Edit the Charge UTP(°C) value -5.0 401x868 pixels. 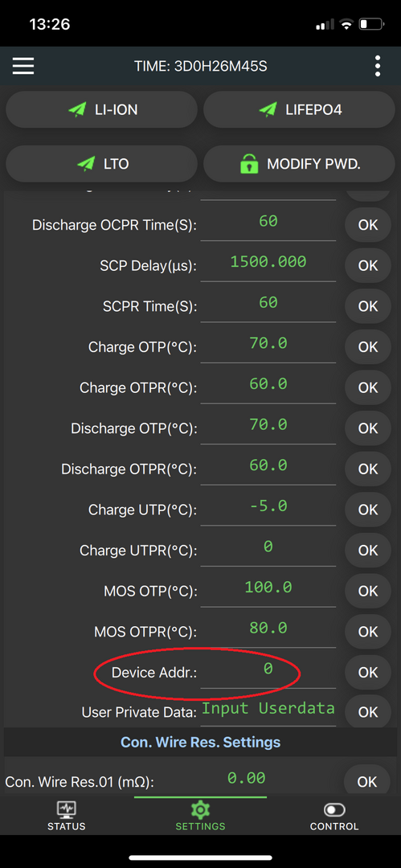[268, 508]
